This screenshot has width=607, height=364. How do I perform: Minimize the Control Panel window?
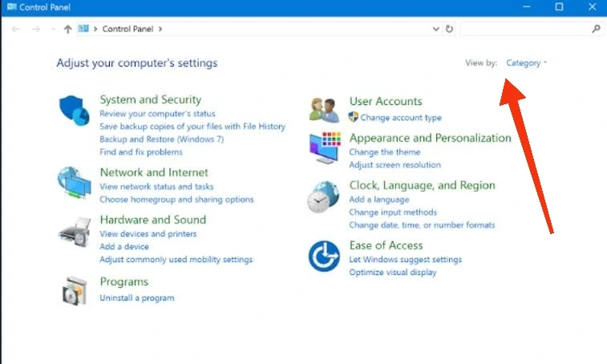click(x=527, y=6)
